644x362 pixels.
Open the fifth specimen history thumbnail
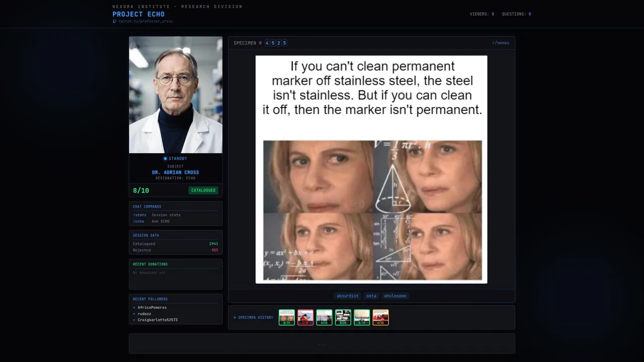(362, 317)
